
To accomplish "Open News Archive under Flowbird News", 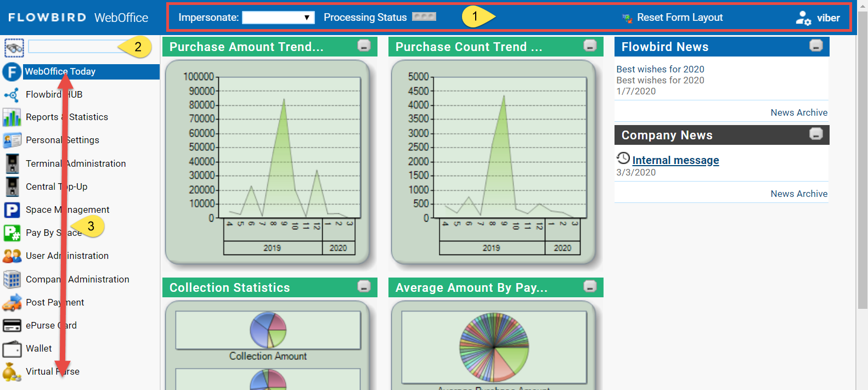I will [x=799, y=112].
